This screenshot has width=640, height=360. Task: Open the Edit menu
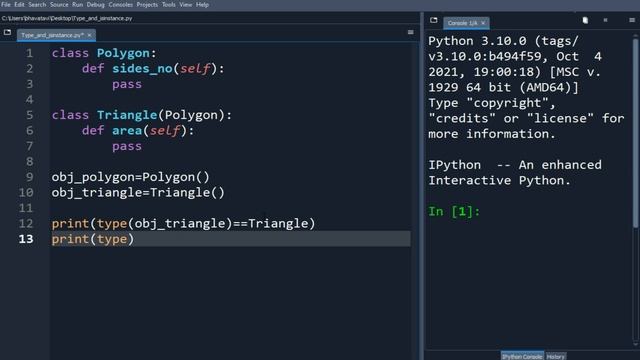click(x=19, y=5)
